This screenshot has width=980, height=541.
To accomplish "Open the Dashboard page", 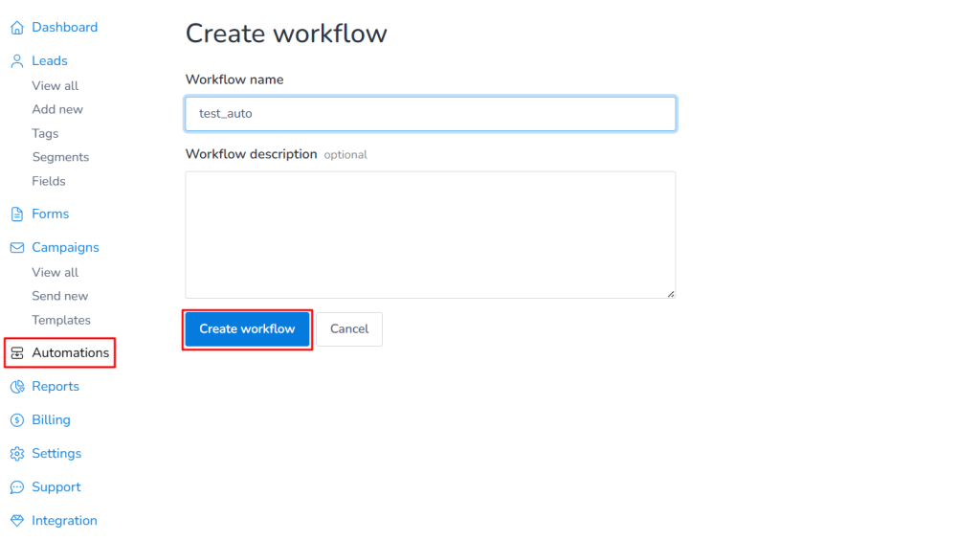I will coord(65,28).
